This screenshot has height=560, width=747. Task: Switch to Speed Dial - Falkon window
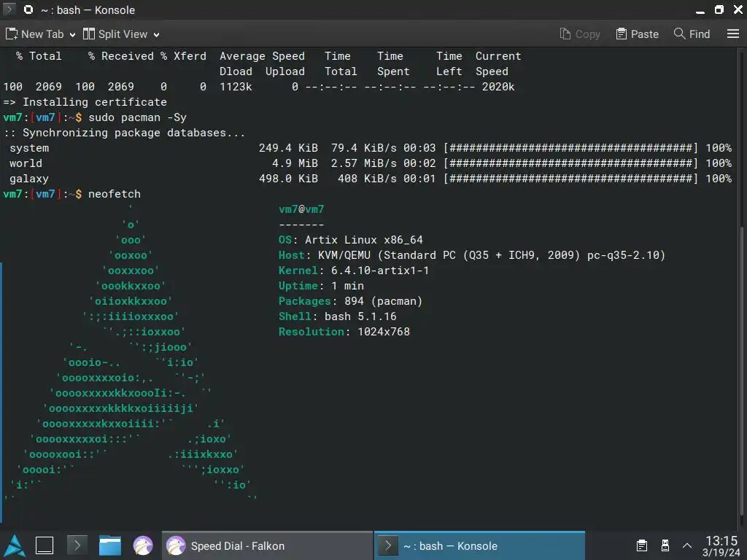(267, 545)
